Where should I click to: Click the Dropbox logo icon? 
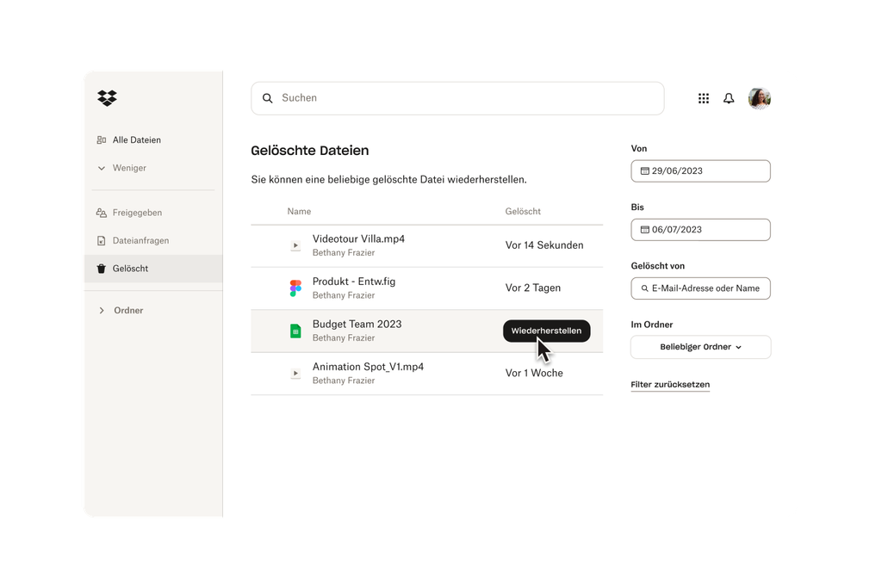pos(108,98)
